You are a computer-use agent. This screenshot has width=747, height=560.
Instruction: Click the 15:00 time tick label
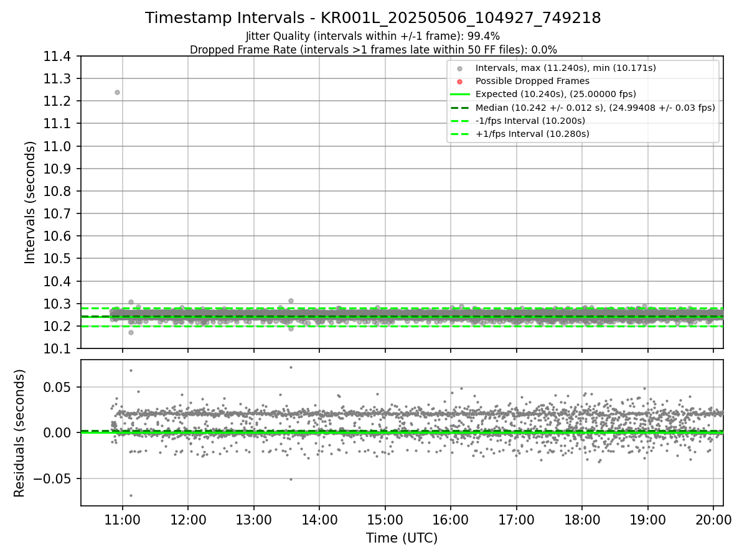[x=385, y=520]
